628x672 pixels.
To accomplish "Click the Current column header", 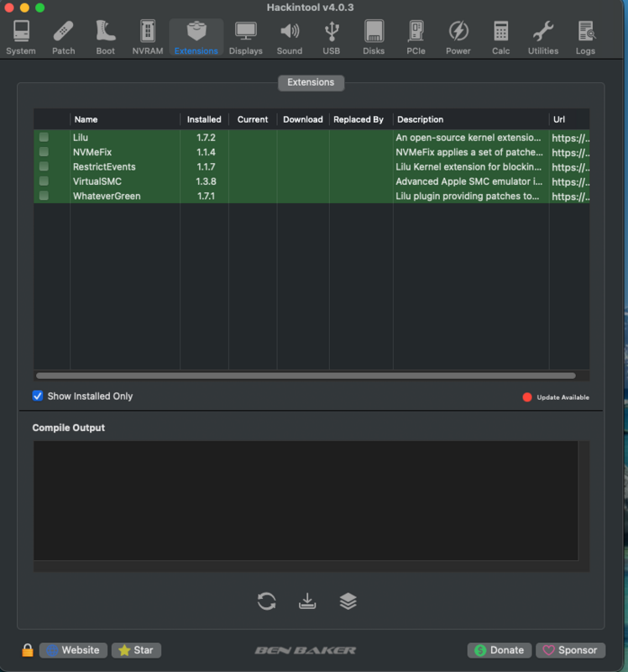I will point(253,119).
